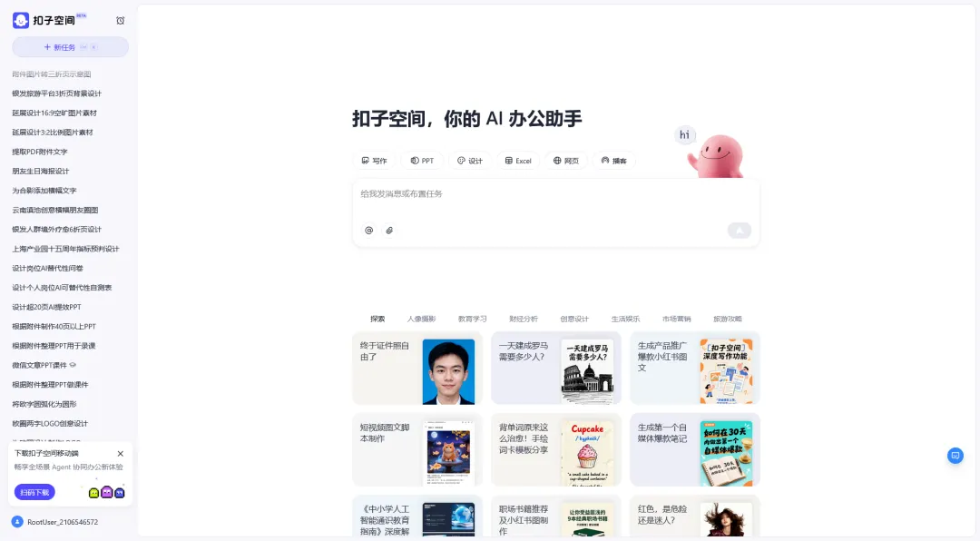Open task 根据附件整理PPT做课件

click(x=51, y=385)
